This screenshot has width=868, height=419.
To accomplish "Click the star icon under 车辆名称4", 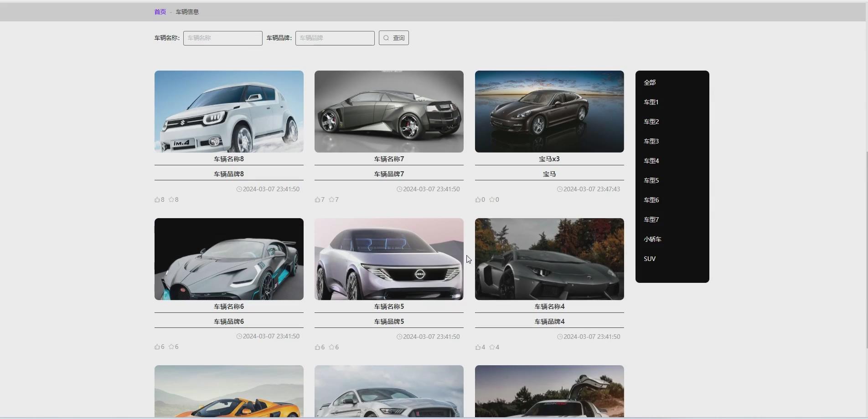I will click(492, 347).
